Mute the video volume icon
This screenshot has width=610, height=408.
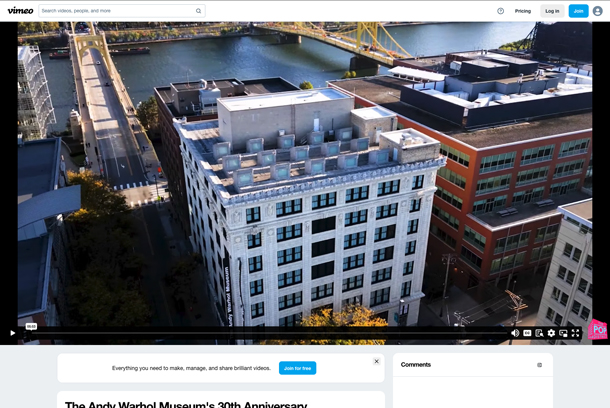pyautogui.click(x=515, y=333)
